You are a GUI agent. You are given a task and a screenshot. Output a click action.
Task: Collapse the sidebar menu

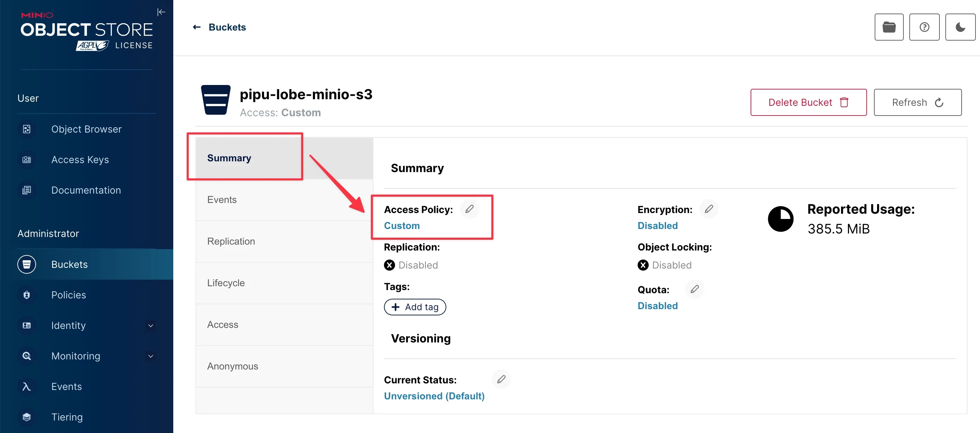pos(161,12)
